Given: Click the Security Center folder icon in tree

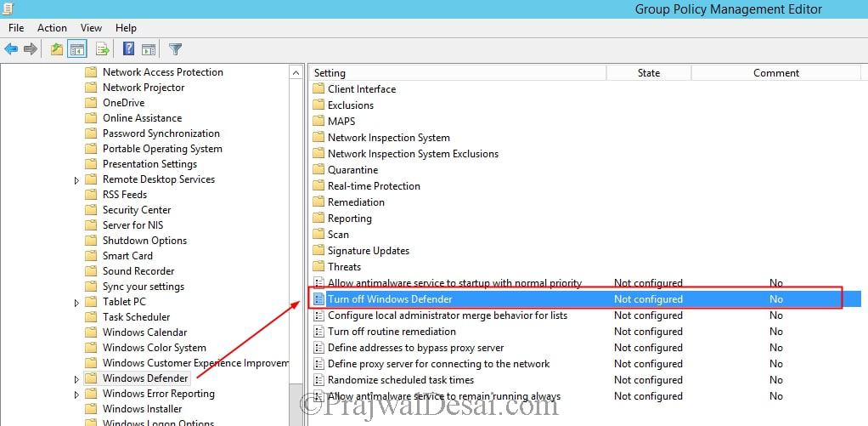Looking at the screenshot, I should [x=91, y=210].
